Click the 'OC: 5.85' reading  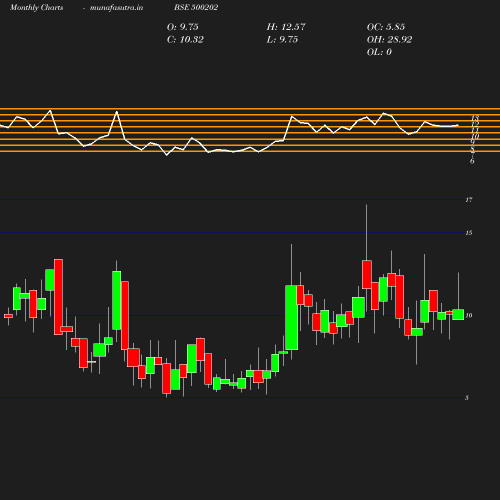(x=386, y=27)
